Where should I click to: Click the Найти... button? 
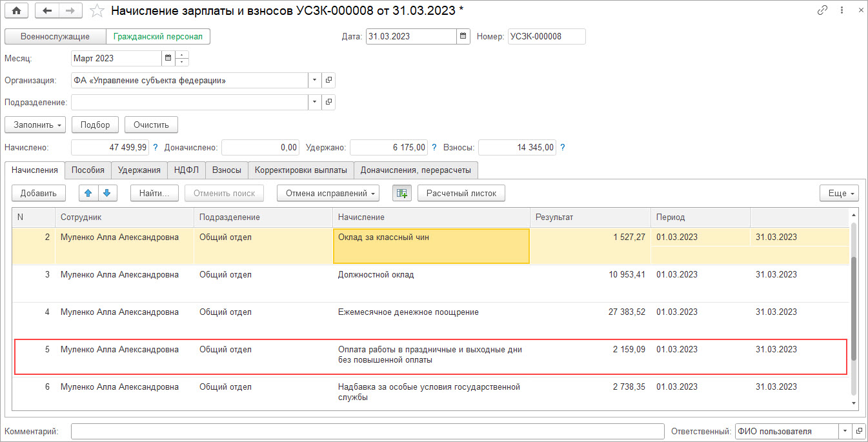[x=154, y=193]
